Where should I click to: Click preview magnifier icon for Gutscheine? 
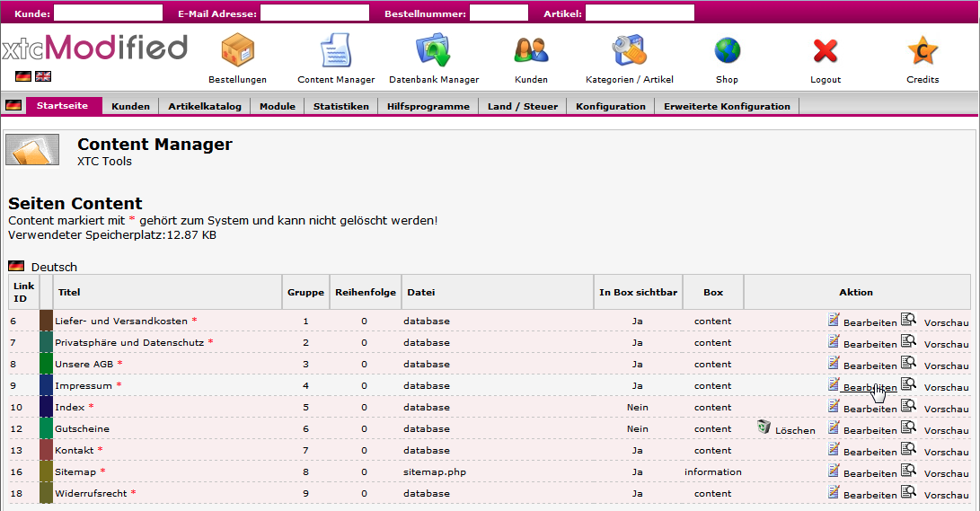pos(908,427)
